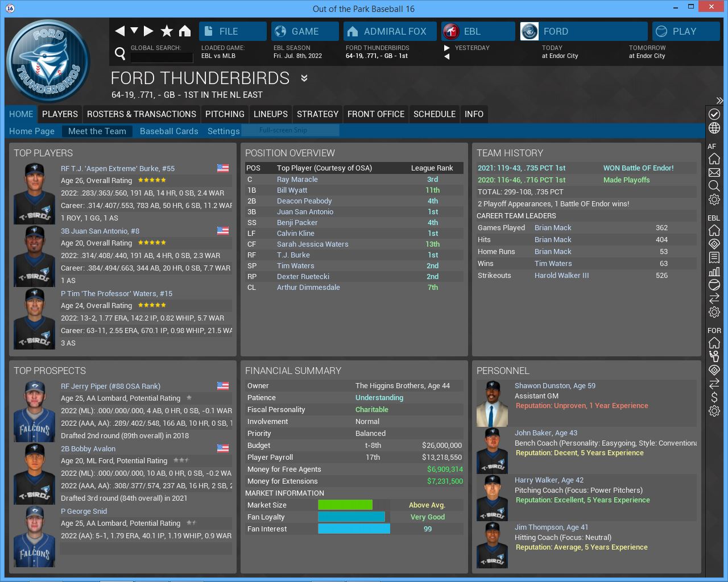
Task: Open the FILE menu
Action: (233, 31)
